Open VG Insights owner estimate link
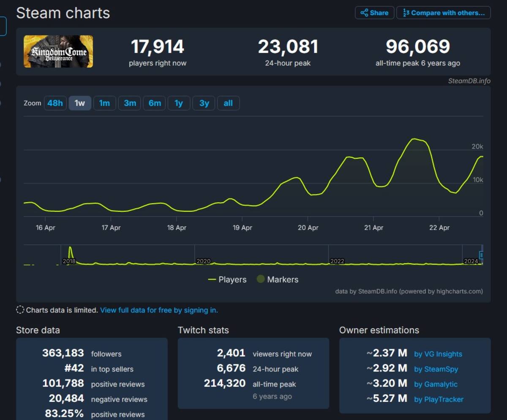The image size is (507, 420). point(438,354)
